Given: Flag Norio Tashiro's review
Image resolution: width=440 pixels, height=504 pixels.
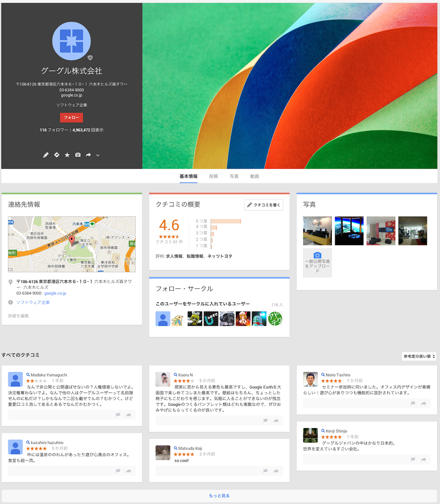Looking at the screenshot, I should [x=413, y=403].
